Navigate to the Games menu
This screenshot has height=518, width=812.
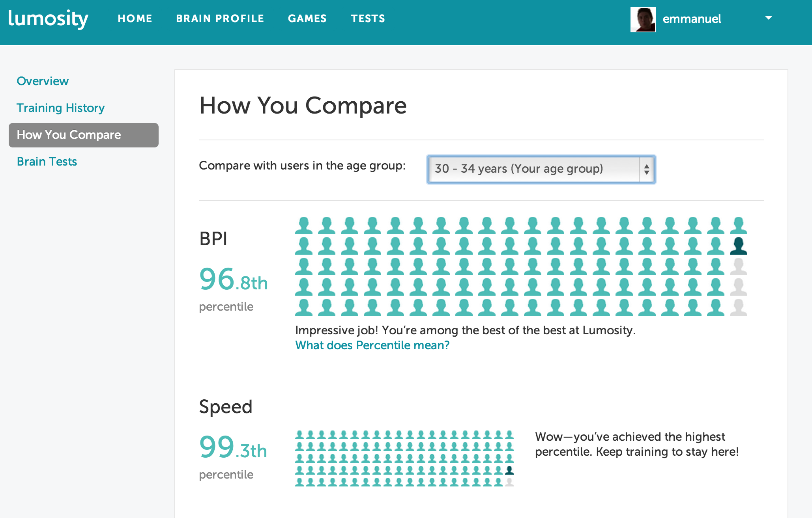pyautogui.click(x=307, y=19)
